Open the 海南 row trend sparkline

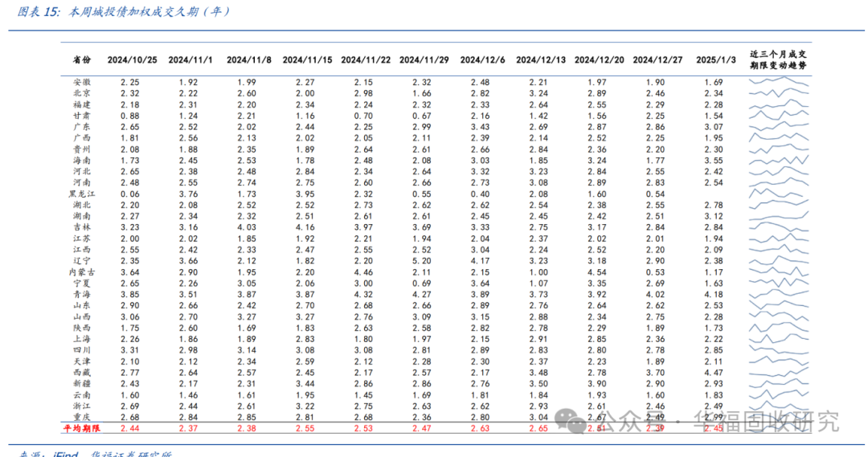(x=778, y=161)
